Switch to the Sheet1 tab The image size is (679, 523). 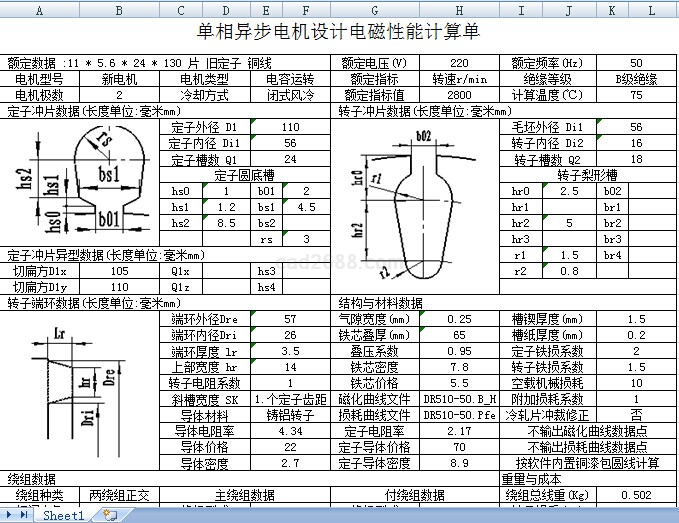(64, 515)
